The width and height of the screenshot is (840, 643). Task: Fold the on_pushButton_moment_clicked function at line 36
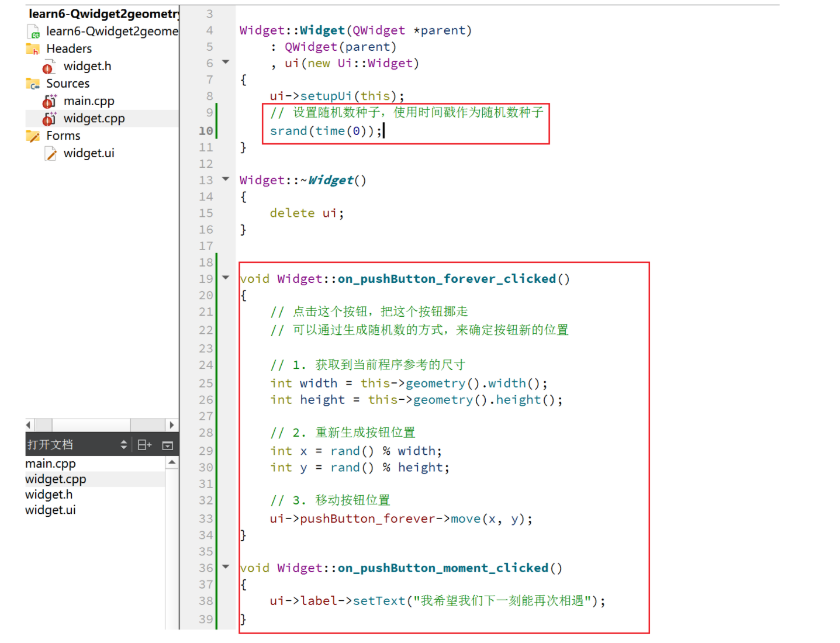226,566
